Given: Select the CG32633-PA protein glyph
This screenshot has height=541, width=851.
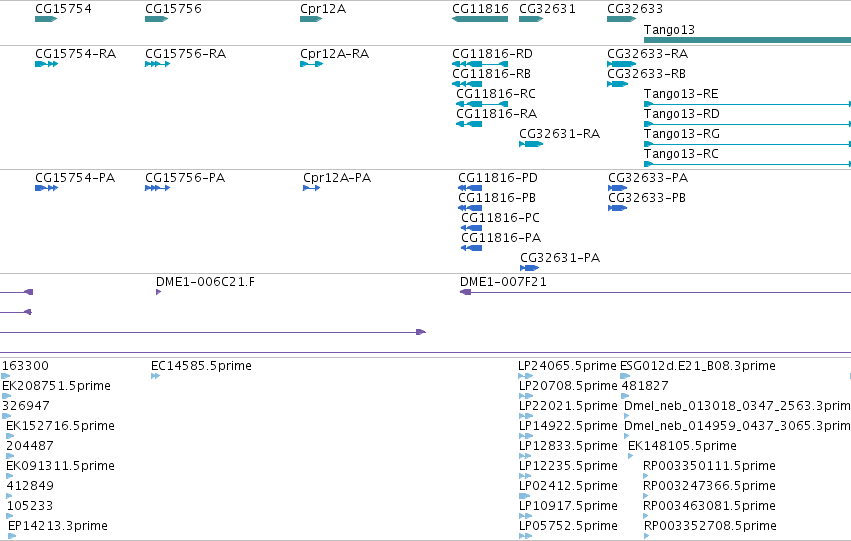Looking at the screenshot, I should [x=618, y=188].
